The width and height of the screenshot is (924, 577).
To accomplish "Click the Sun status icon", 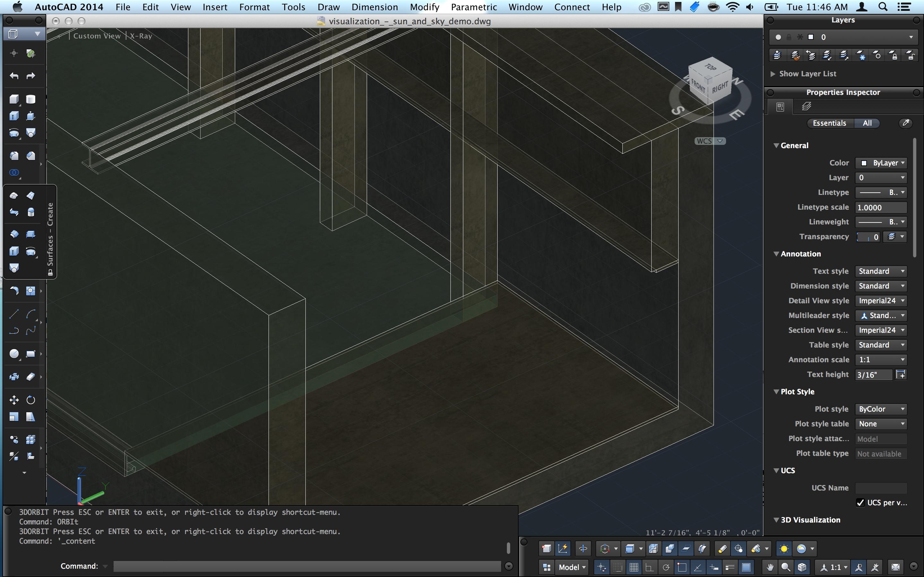I will point(784,549).
